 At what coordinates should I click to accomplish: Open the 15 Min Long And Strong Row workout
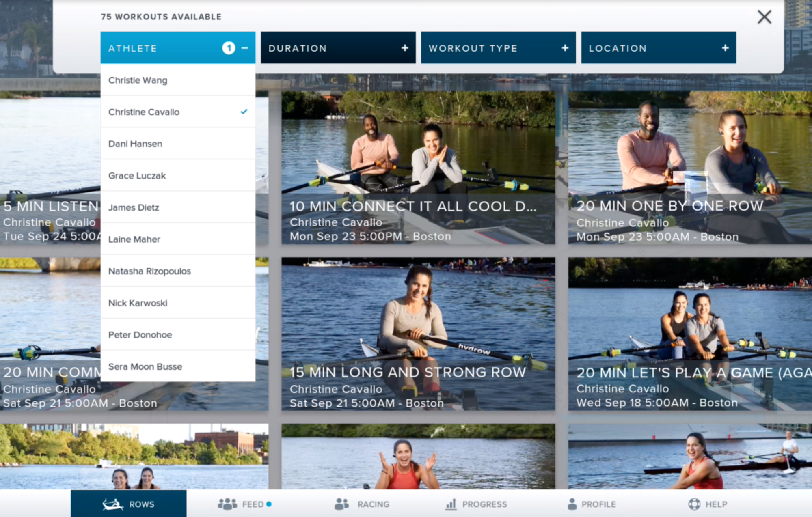pyautogui.click(x=418, y=334)
